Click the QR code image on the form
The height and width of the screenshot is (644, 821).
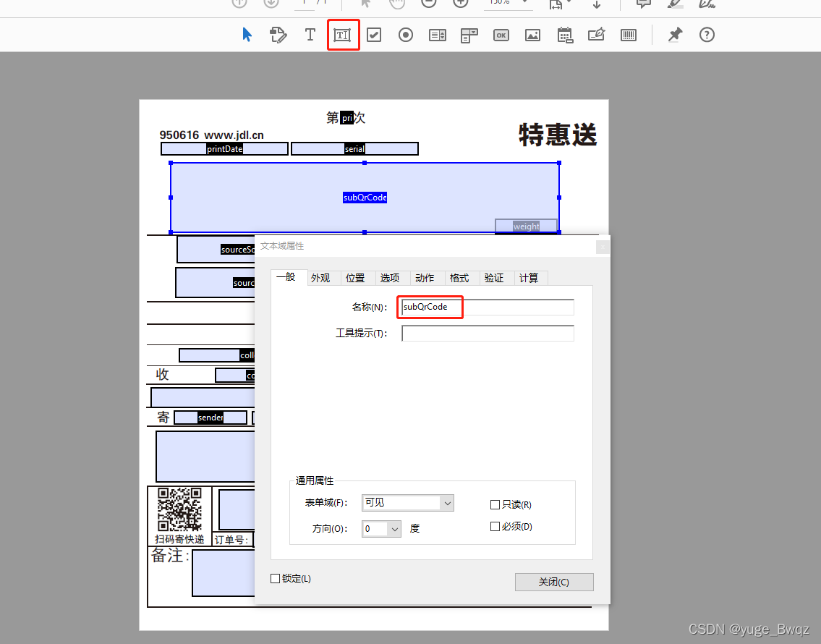point(179,509)
